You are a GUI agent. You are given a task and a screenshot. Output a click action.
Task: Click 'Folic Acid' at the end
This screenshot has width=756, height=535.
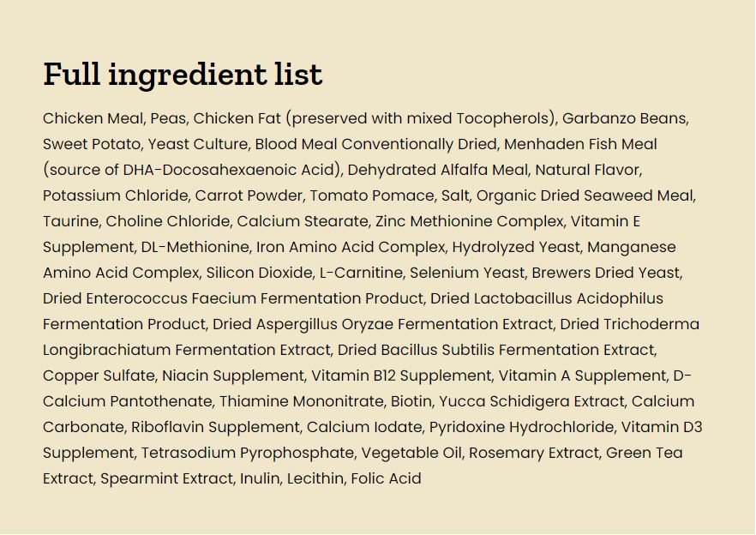(387, 478)
